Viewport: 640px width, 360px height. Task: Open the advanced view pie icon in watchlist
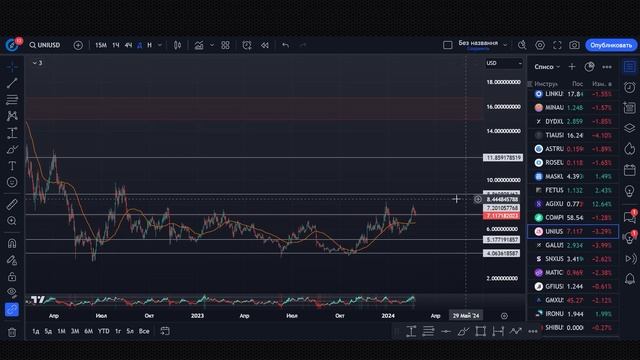pos(589,67)
